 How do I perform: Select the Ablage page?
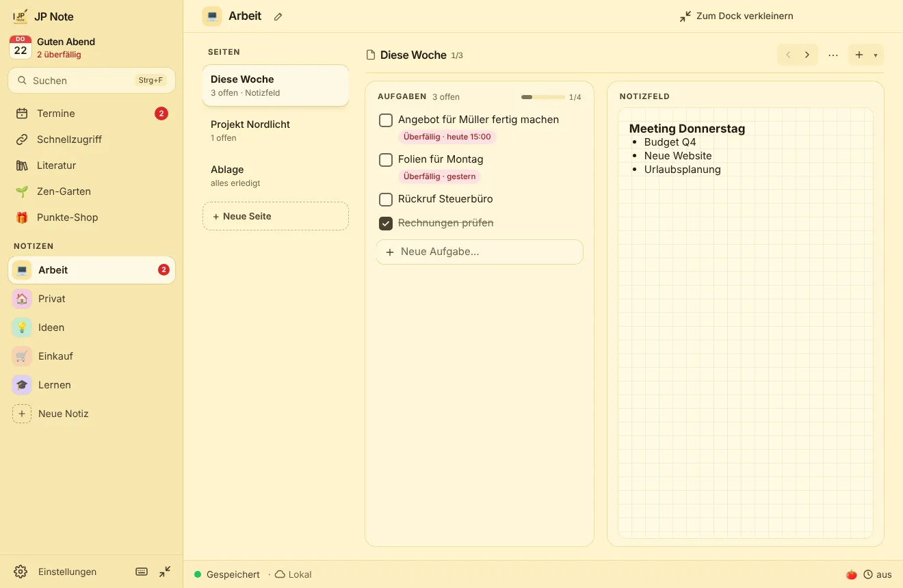click(276, 176)
